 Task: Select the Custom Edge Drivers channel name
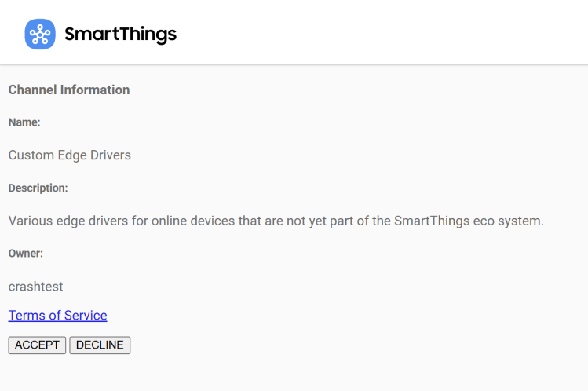[70, 155]
